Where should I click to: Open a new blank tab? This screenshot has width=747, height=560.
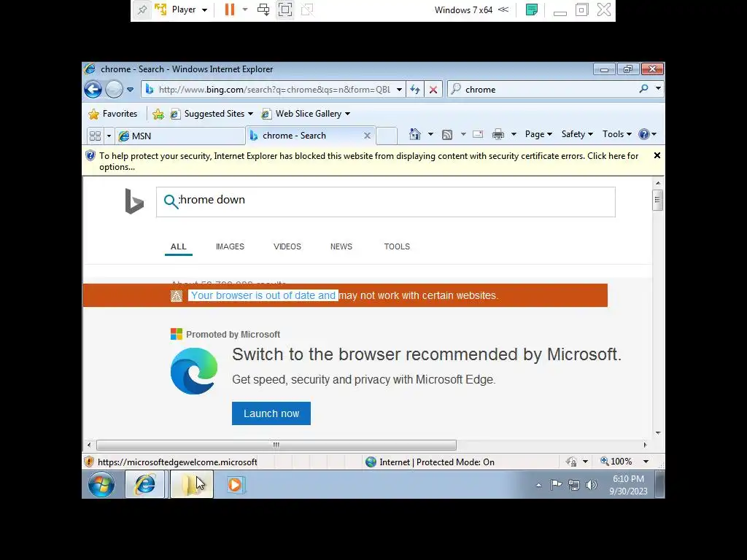coord(387,136)
